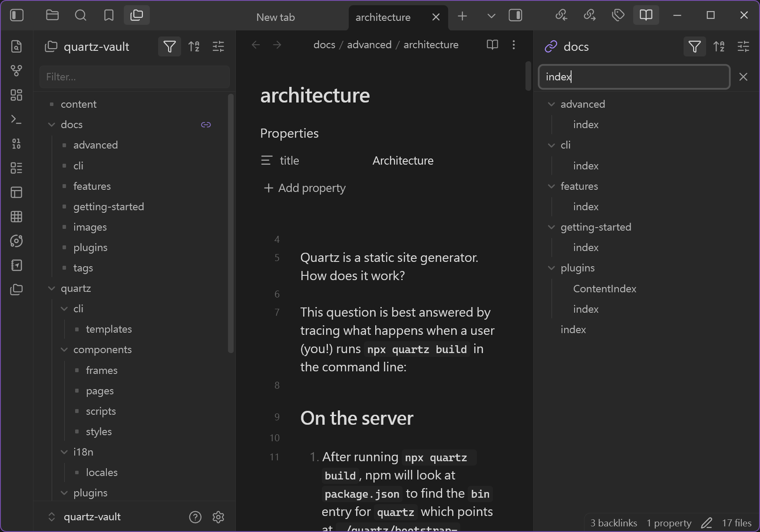The image size is (760, 532).
Task: Collapse advanced group in docs panel
Action: (552, 104)
